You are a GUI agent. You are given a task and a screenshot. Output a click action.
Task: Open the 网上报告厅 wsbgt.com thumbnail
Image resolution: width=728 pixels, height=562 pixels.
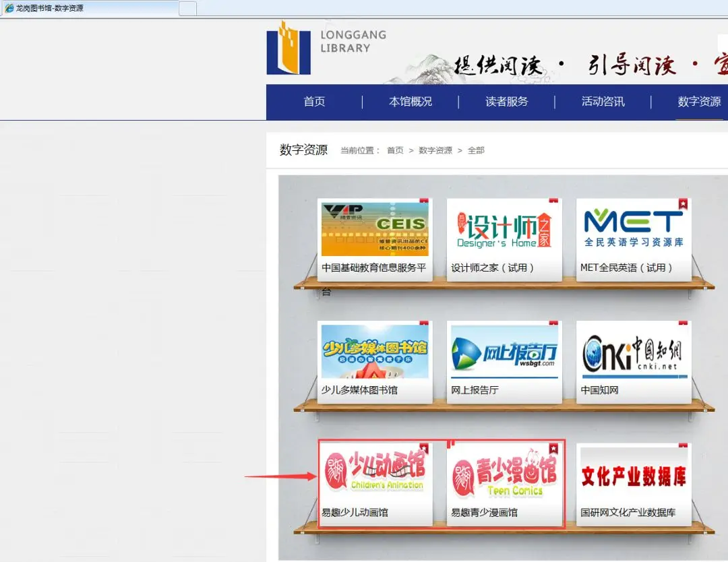pyautogui.click(x=504, y=352)
